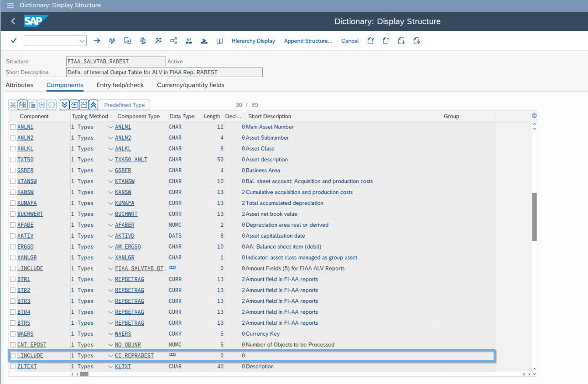Click the Hierarchy Display button
588x384 pixels.
pyautogui.click(x=253, y=41)
